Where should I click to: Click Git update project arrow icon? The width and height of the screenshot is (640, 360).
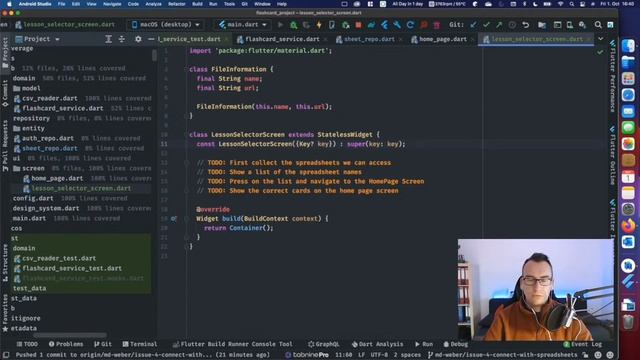coord(473,25)
